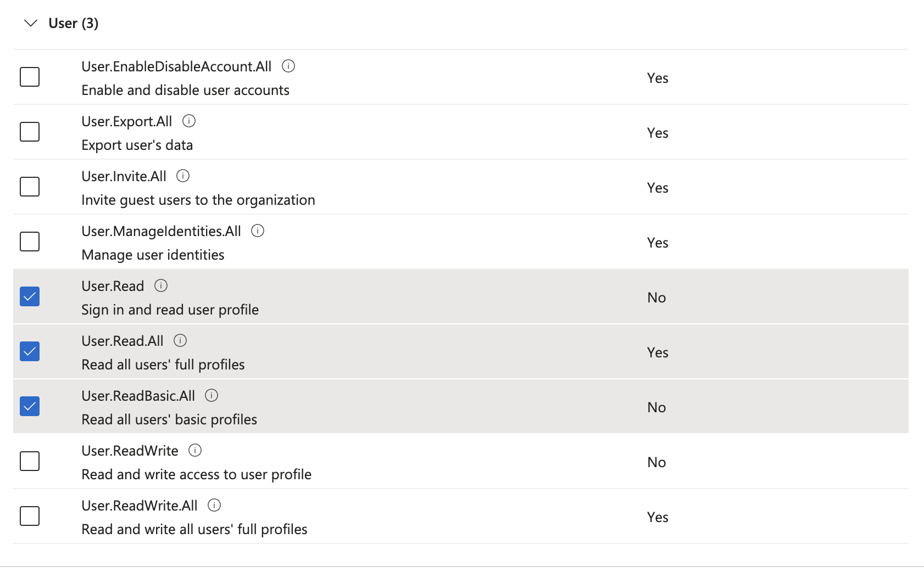Select the User.ReadBasic.All permission name
Viewport: 924px width, 572px height.
coord(138,396)
